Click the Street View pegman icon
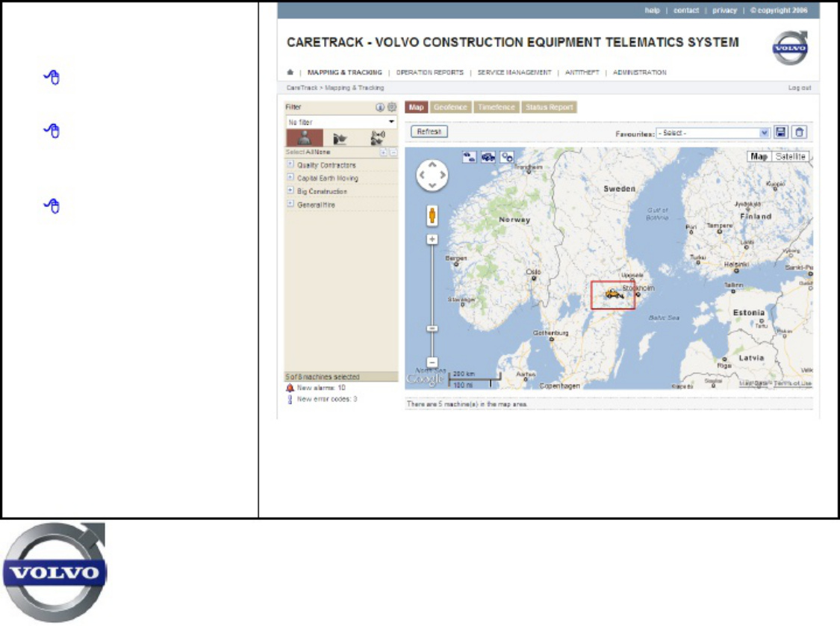Viewport: 840px width, 626px height. click(x=432, y=215)
